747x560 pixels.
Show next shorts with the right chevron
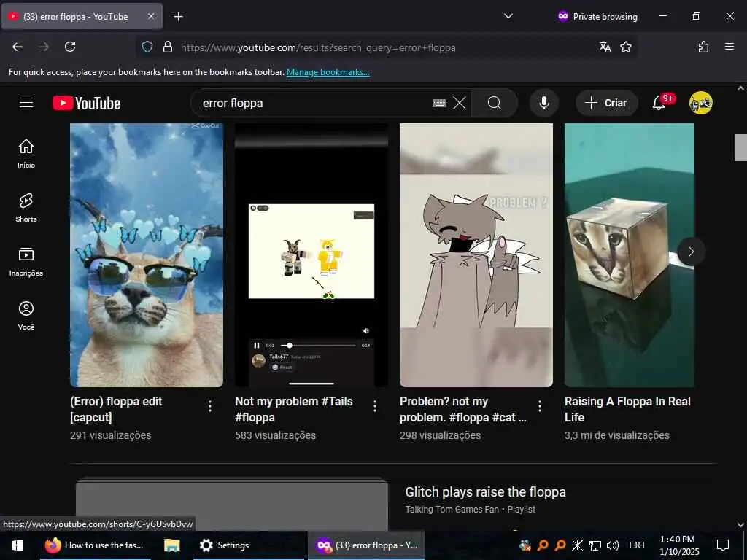click(692, 252)
